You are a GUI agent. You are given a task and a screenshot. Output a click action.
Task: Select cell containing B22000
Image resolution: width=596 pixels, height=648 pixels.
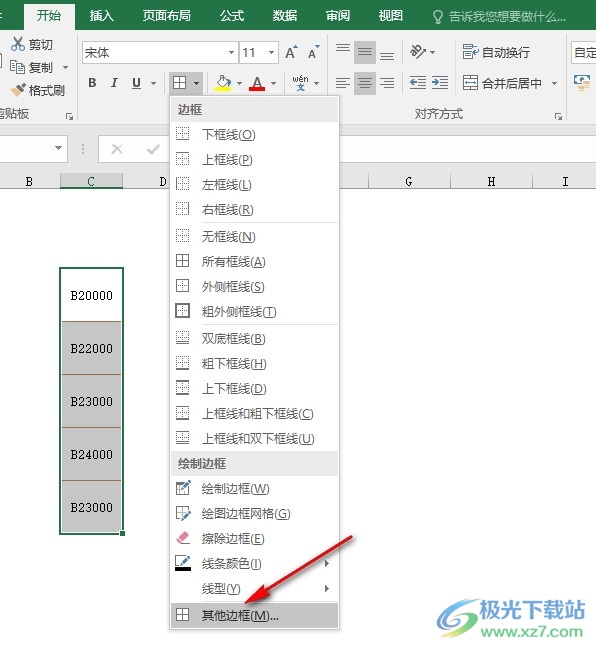[91, 348]
